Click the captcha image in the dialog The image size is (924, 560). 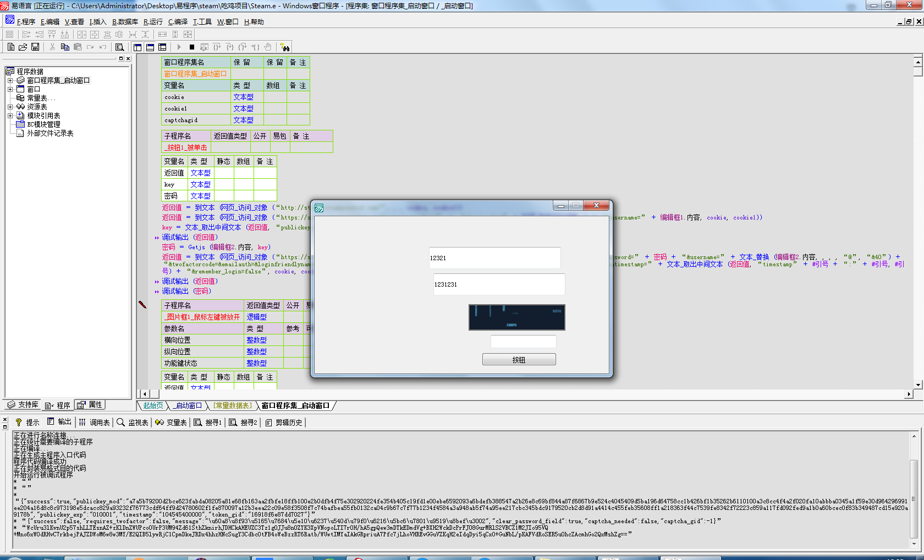click(x=516, y=317)
